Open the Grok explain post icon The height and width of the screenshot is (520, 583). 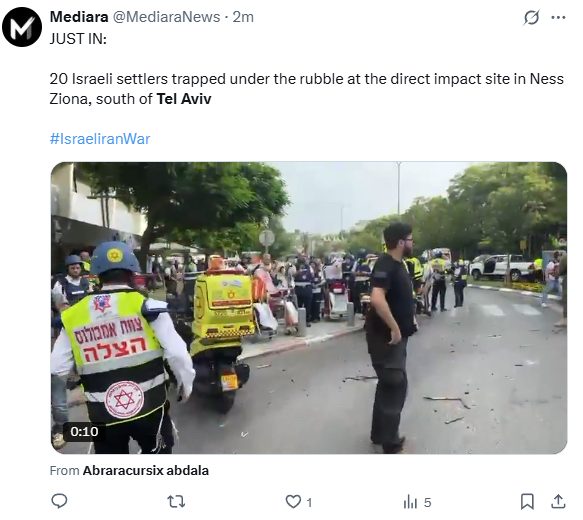[x=531, y=17]
